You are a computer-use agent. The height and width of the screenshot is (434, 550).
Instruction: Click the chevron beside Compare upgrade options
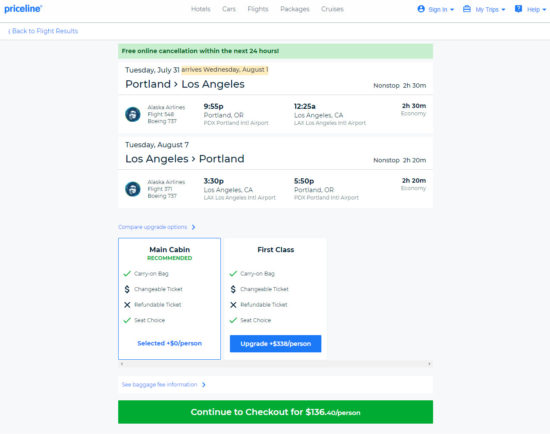[x=193, y=227]
